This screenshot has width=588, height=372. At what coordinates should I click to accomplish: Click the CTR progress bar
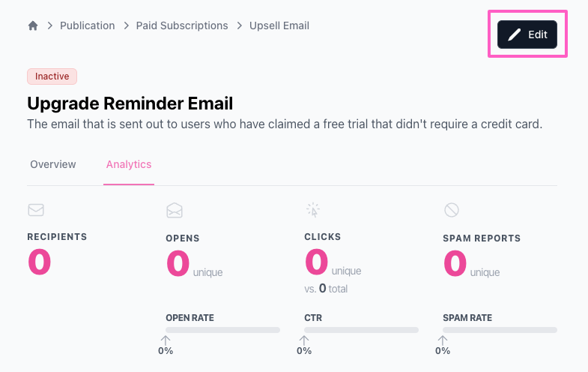361,330
